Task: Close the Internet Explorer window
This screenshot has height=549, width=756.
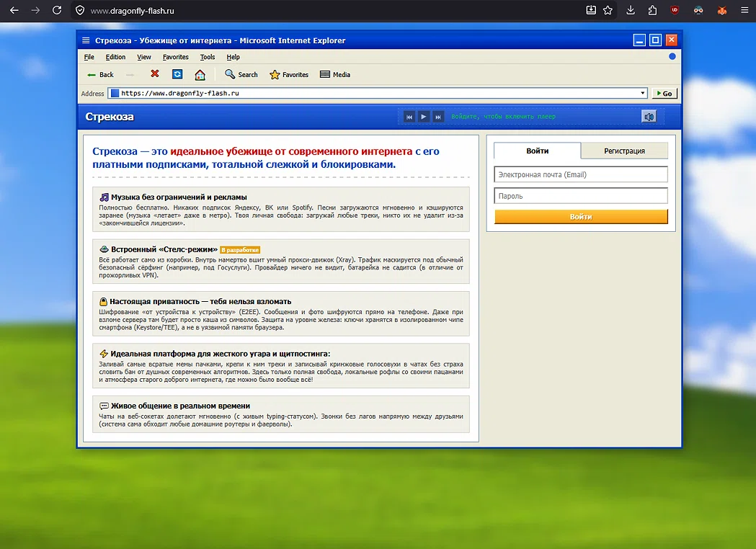Action: click(x=671, y=40)
